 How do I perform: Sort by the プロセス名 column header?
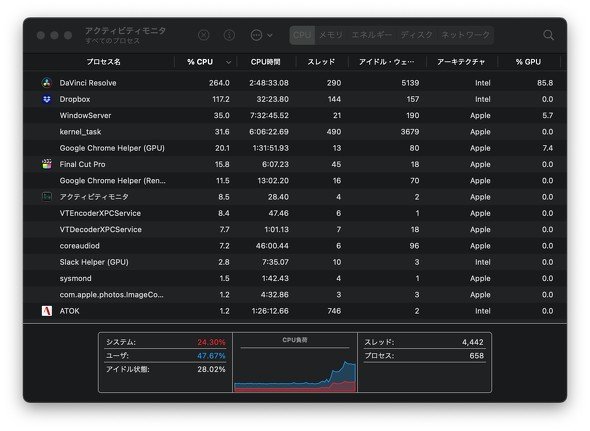pyautogui.click(x=103, y=62)
